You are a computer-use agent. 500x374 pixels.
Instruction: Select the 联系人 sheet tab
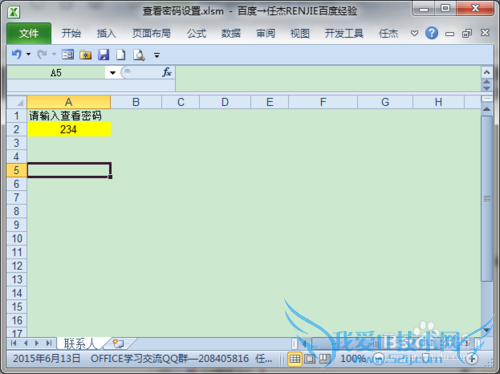tap(80, 343)
